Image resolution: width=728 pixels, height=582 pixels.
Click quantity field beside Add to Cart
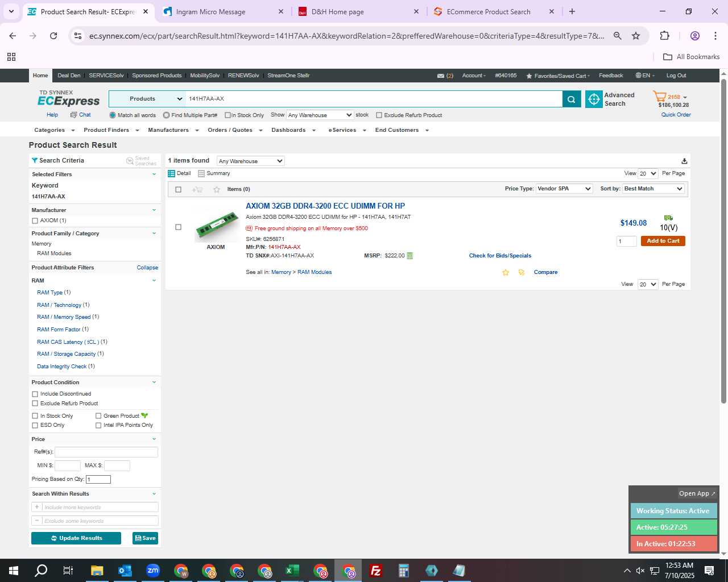coord(627,242)
